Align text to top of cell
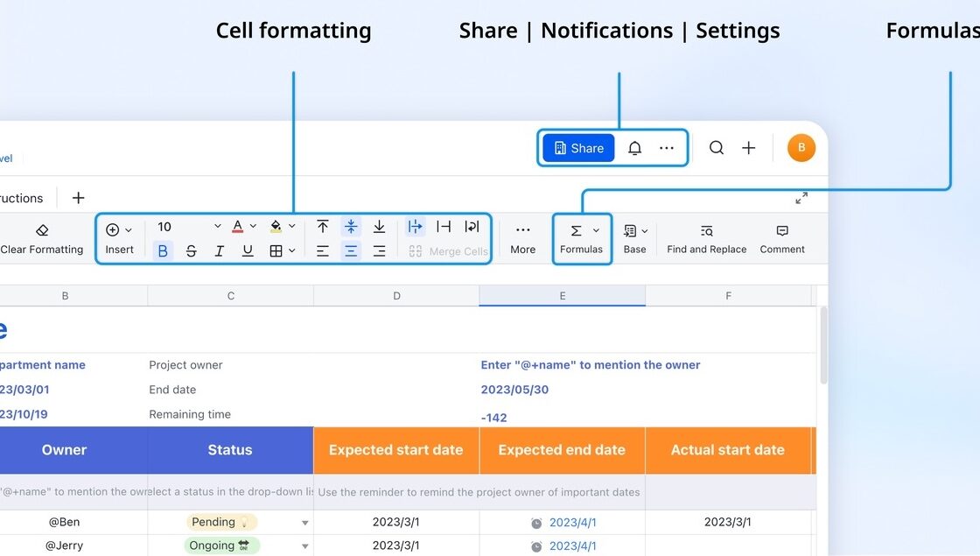Viewport: 980px width, 556px height. pyautogui.click(x=323, y=227)
